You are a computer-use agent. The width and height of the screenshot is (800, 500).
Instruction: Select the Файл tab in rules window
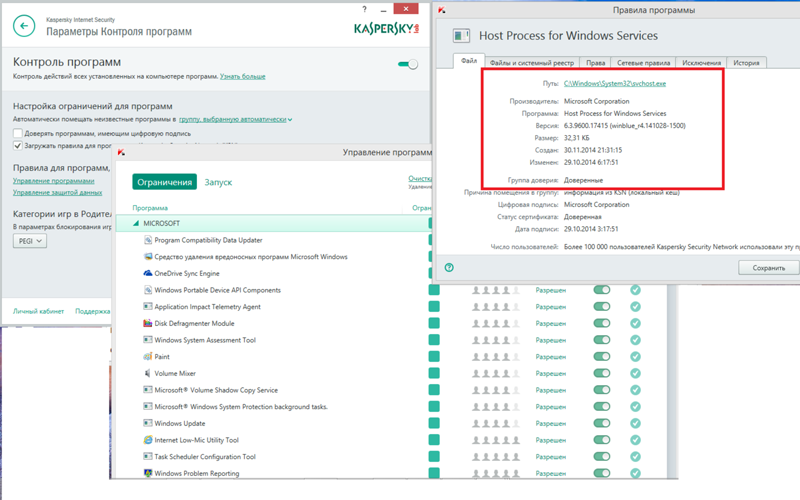coord(469,61)
